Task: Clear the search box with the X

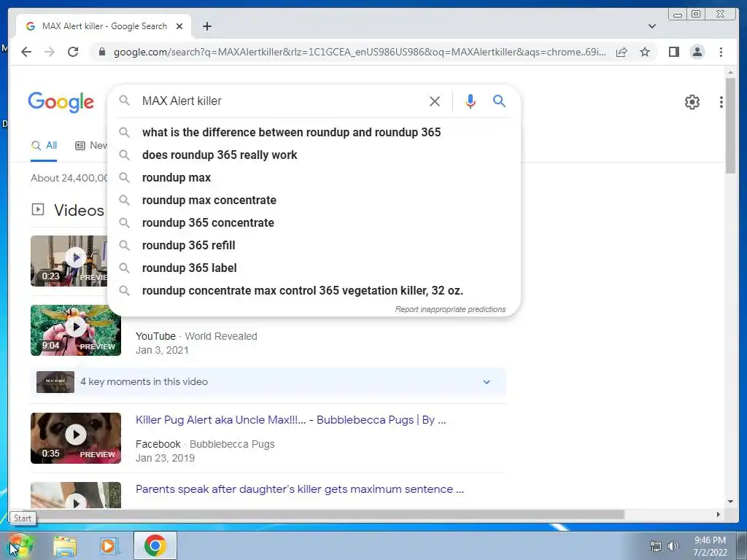Action: coord(435,101)
